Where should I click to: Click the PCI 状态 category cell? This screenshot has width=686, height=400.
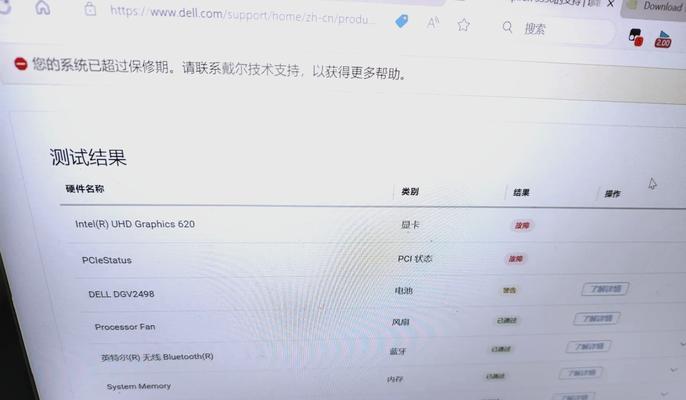click(x=415, y=259)
